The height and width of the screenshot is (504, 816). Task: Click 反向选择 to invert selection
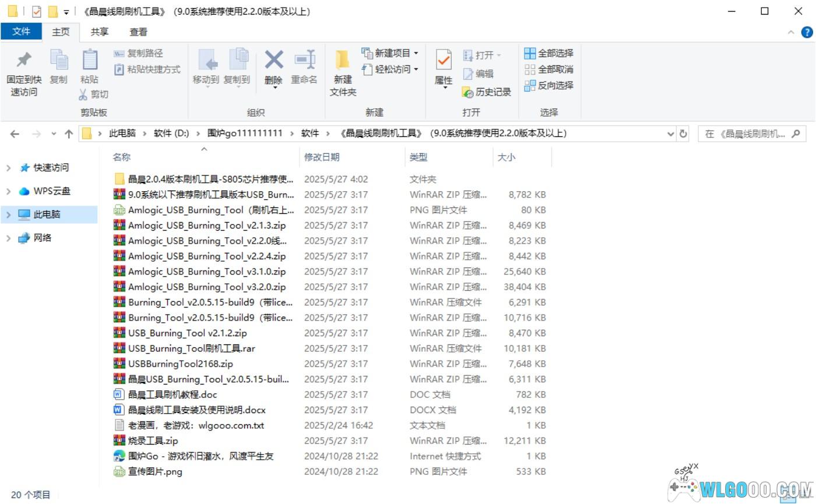[x=548, y=86]
